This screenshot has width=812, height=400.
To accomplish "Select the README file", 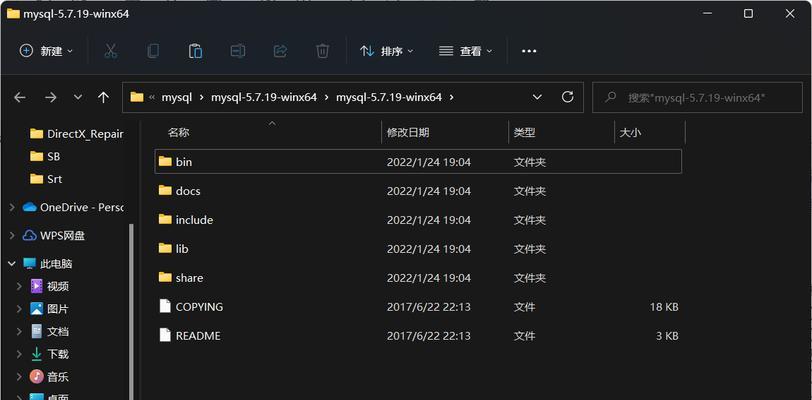I will (x=418, y=336).
